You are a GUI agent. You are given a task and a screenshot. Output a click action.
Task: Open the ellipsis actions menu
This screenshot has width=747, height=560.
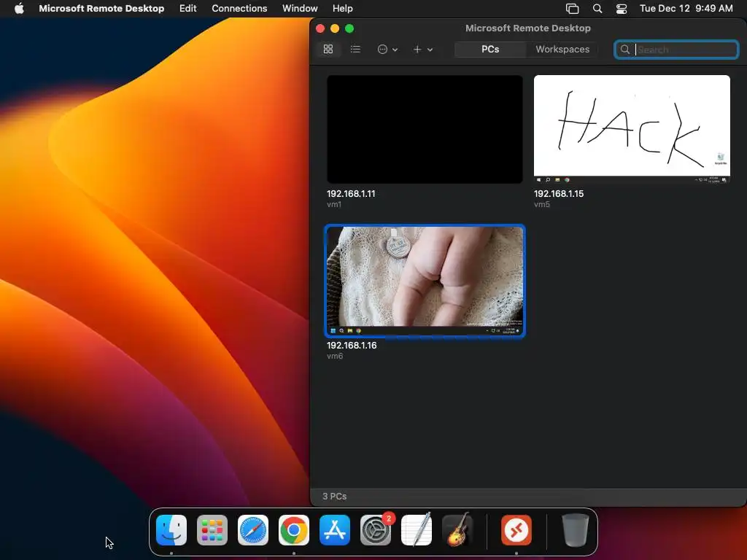pyautogui.click(x=387, y=49)
